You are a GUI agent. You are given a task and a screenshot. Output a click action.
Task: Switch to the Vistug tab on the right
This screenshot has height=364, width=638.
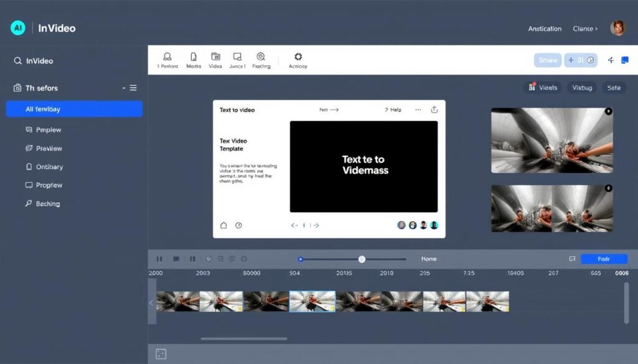click(x=581, y=87)
